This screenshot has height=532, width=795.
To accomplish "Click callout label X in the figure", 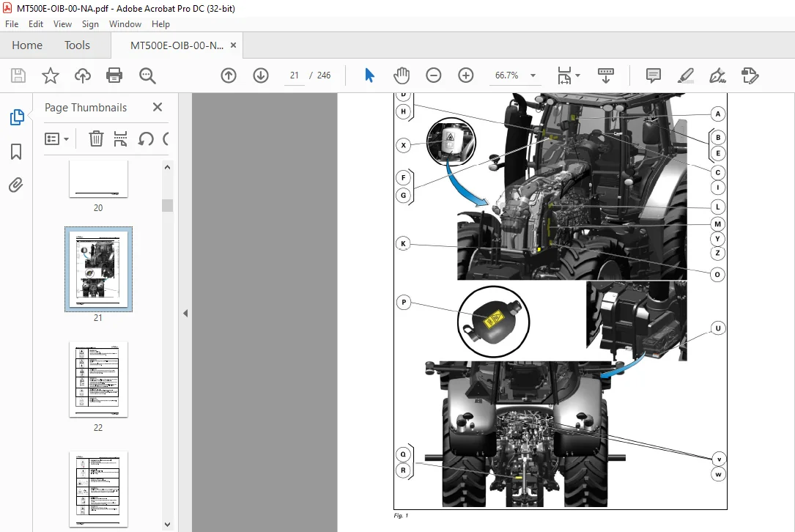I will pyautogui.click(x=403, y=145).
